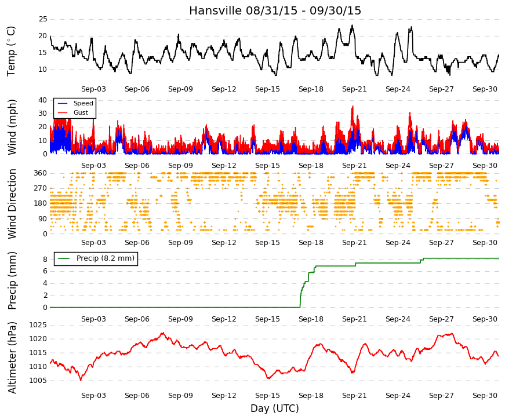505x420 pixels.
Task: Click the Wind (mph) axis label
Action: coord(12,127)
